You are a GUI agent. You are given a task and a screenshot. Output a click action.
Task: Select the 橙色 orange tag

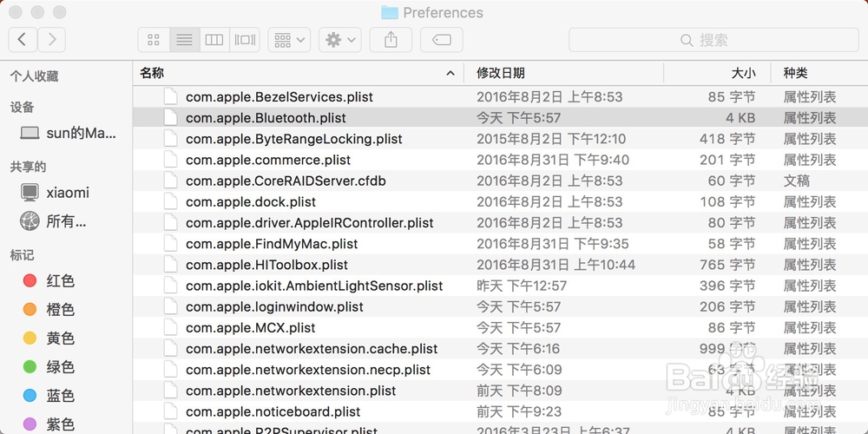[x=49, y=310]
